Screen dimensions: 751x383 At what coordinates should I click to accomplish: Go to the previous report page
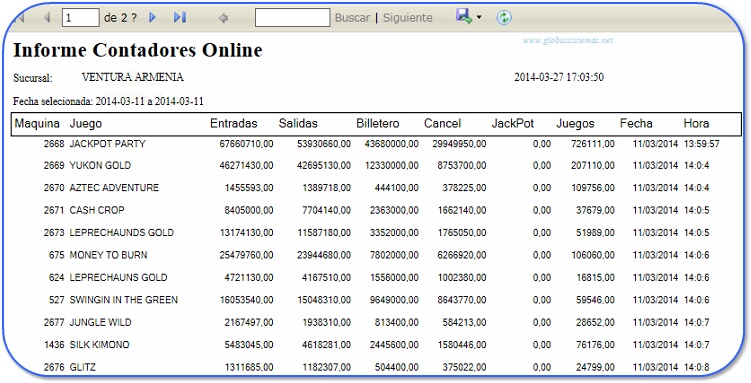click(x=47, y=18)
